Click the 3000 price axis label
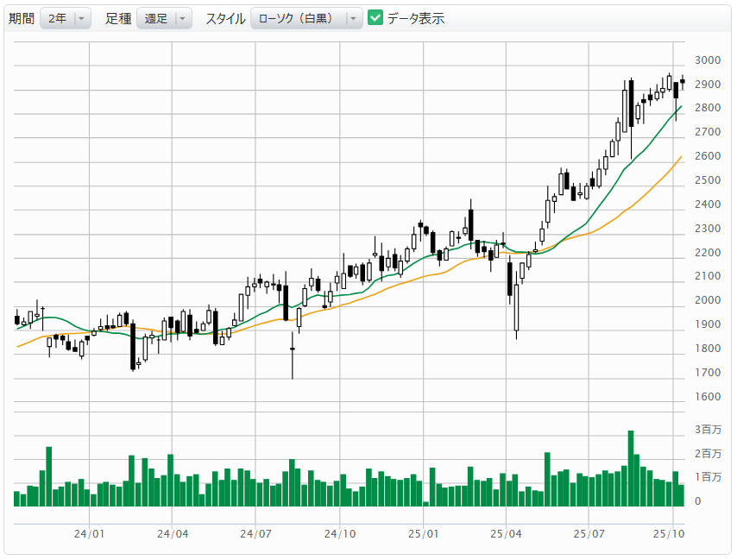The width and height of the screenshot is (737, 560). click(708, 60)
